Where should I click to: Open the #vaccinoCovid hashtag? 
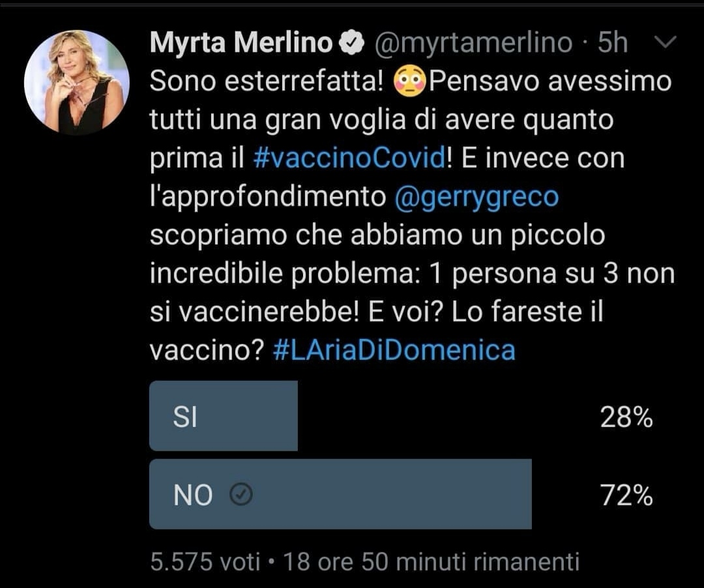[x=348, y=158]
